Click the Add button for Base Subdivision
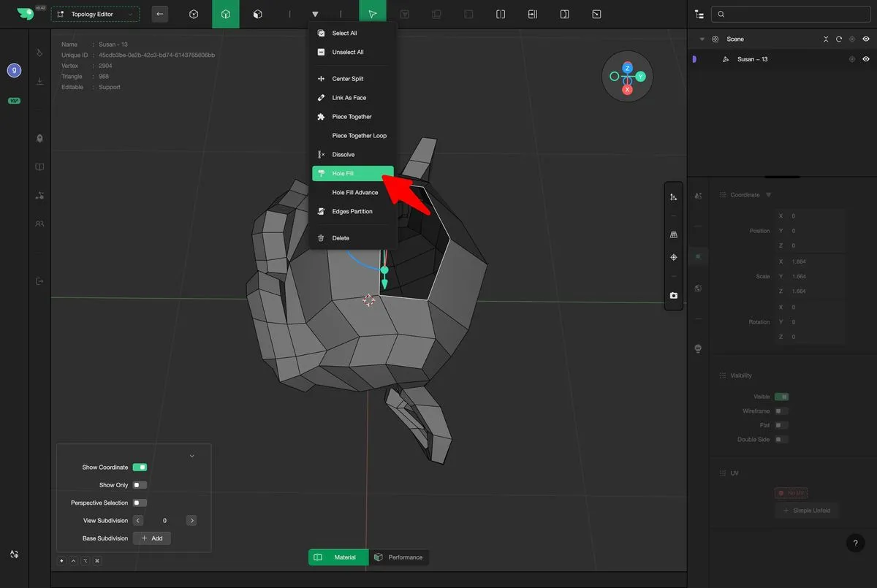Image resolution: width=877 pixels, height=588 pixels. 152,538
